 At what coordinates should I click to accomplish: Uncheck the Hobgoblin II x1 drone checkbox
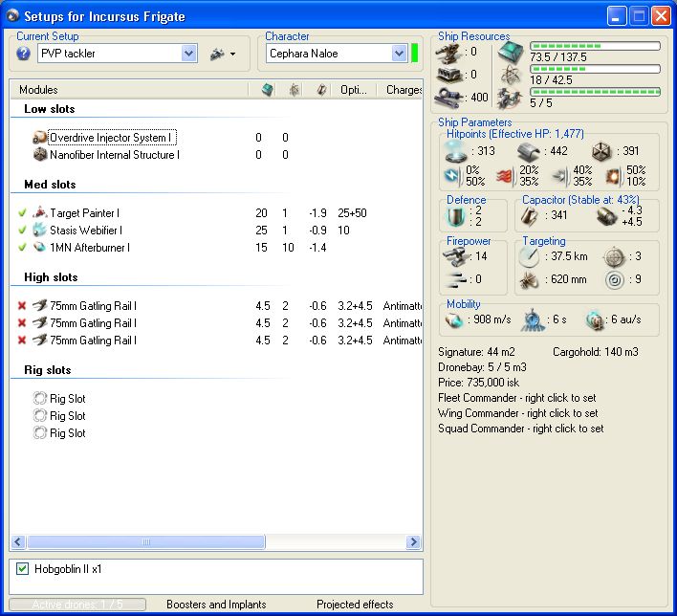22,569
